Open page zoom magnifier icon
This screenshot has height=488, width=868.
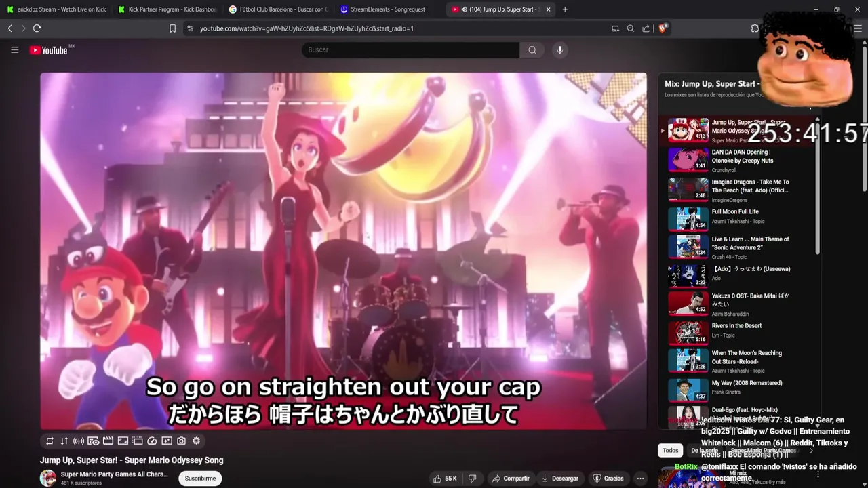[x=631, y=28]
